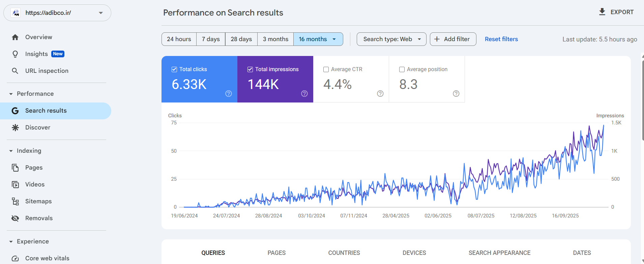This screenshot has width=644, height=264.
Task: Click the Overview home icon
Action: pos(15,37)
